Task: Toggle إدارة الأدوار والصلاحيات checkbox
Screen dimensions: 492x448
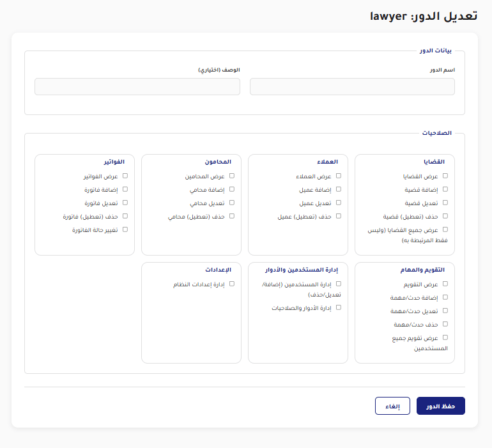Action: (x=339, y=307)
